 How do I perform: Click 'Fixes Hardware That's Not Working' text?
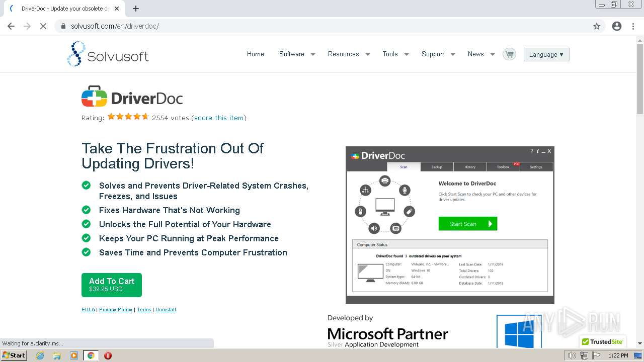coord(170,210)
